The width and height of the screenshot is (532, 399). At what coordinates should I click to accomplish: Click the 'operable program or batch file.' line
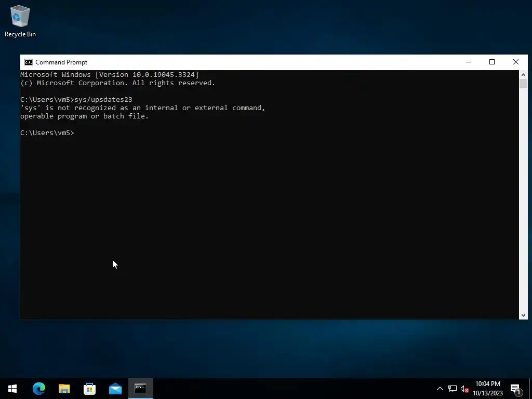85,116
